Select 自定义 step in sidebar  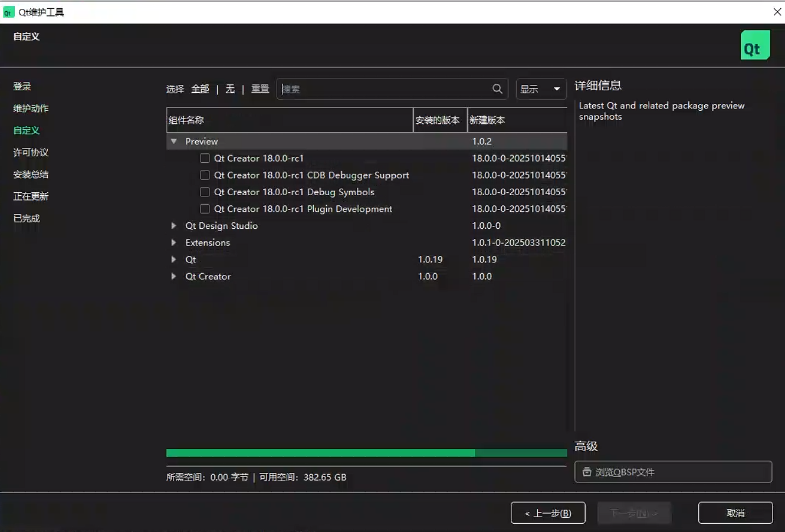click(x=27, y=130)
